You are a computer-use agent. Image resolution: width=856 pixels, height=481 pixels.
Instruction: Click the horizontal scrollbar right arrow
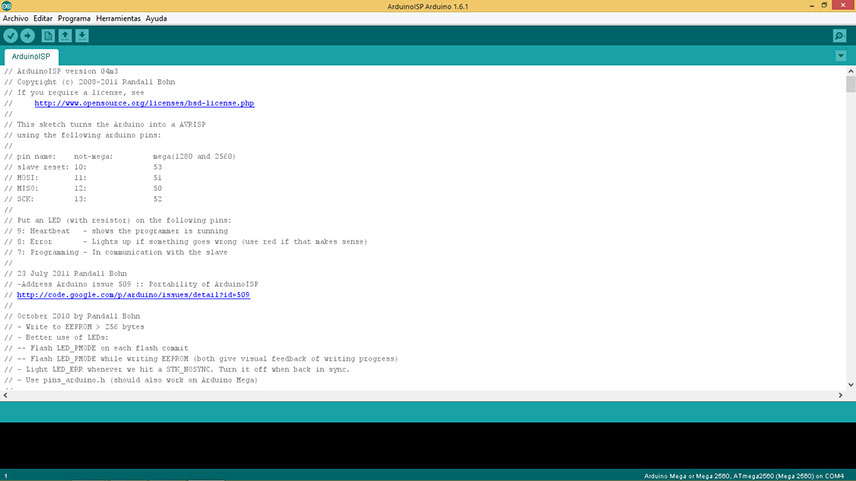pos(840,395)
